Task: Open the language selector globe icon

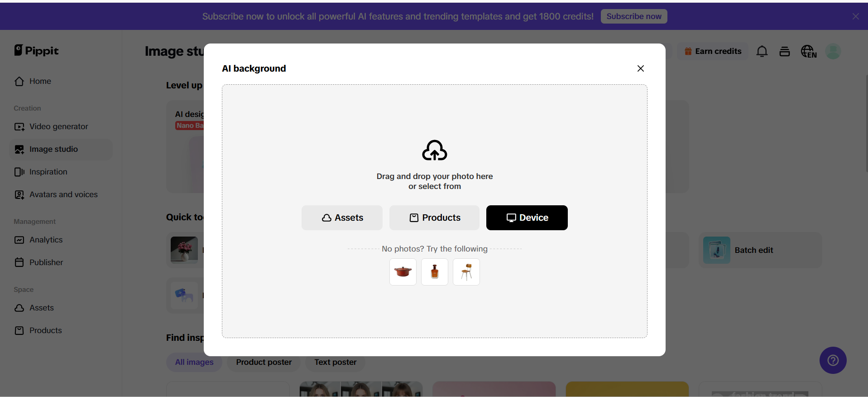Action: [808, 52]
